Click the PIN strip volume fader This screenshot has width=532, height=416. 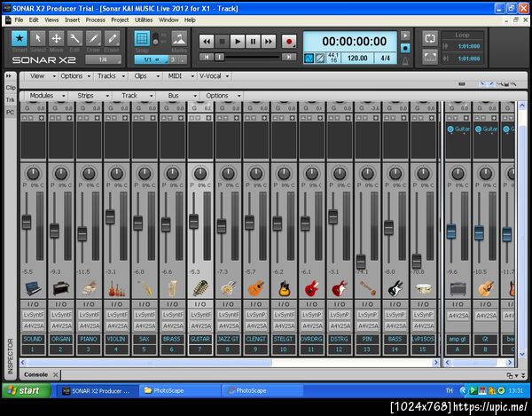361,262
